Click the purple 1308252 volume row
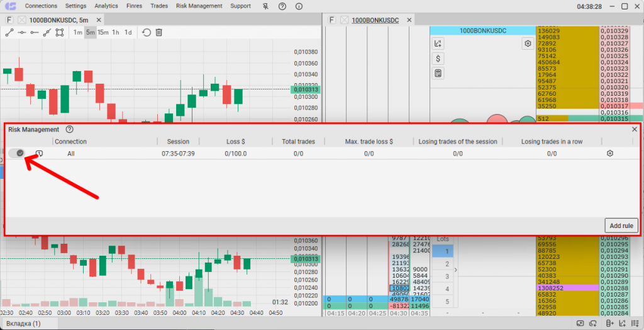Viewport: 644px width, 330px height. [568, 288]
